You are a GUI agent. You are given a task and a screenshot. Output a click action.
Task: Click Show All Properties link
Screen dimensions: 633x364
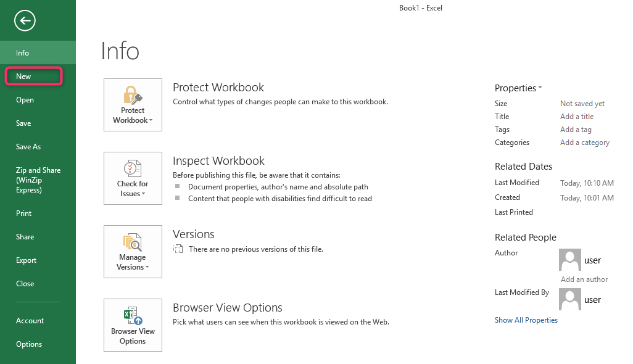526,320
